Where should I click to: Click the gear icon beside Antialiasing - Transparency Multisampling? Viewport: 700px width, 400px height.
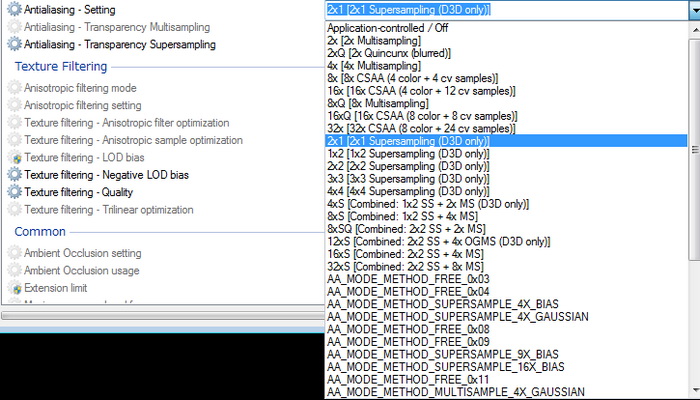pyautogui.click(x=14, y=27)
